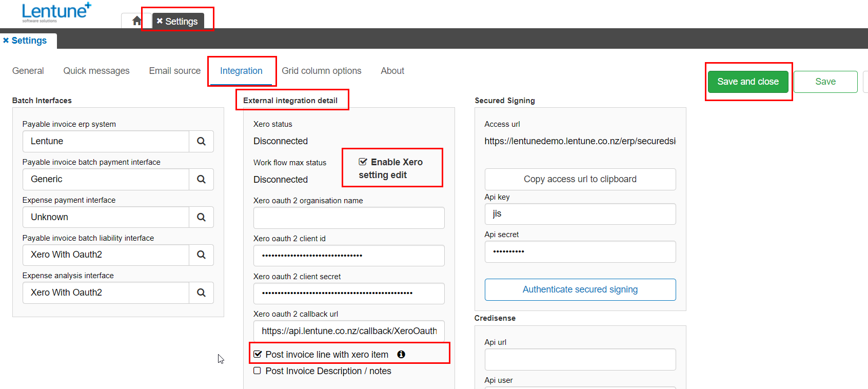Enable Post Invoice Description / notes
Screen dimensions: 868x389
click(257, 371)
